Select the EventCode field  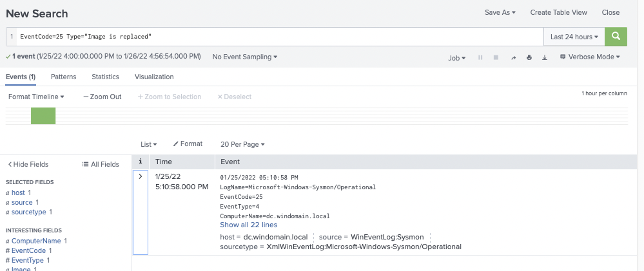[28, 250]
